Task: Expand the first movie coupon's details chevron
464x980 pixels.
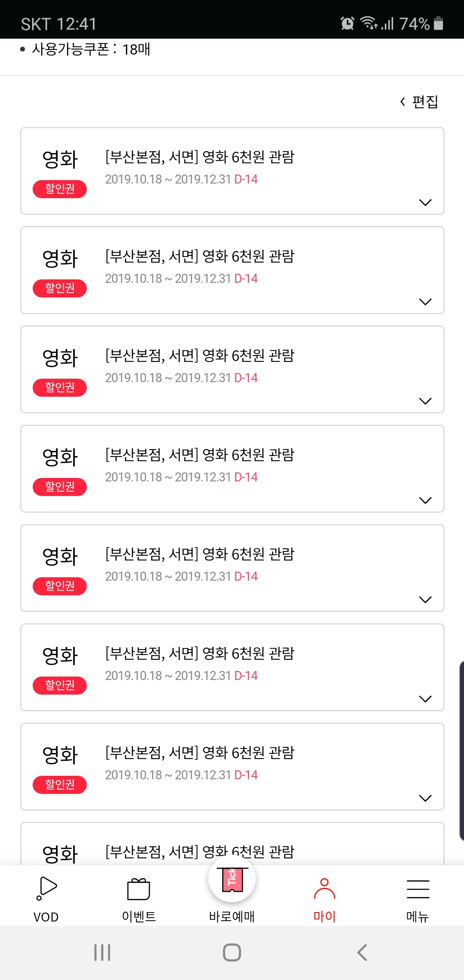Action: click(x=425, y=202)
